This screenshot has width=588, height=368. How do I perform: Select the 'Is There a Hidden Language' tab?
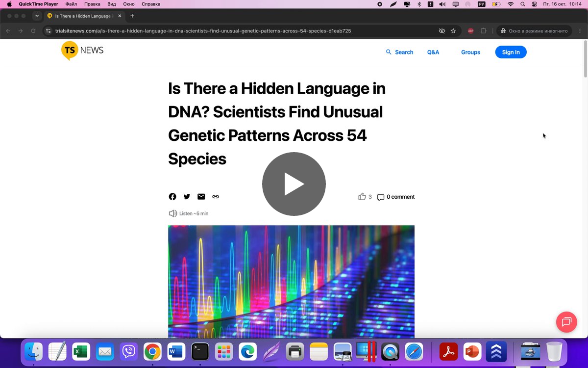83,16
